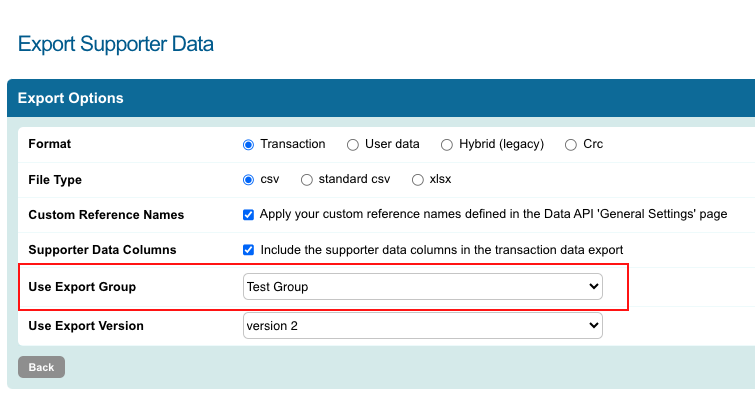
Task: Click the Use Export Group row label
Action: tap(82, 288)
